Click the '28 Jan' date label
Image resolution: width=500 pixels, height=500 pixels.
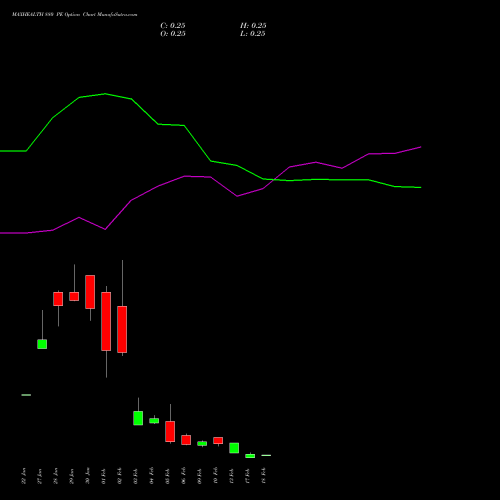click(x=55, y=476)
